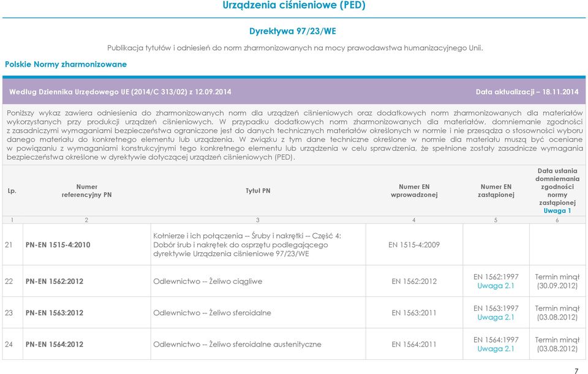The height and width of the screenshot is (374, 588).
Task: Click 'Termin minął (03.08.2012)' in row 24
Action: pos(557,345)
